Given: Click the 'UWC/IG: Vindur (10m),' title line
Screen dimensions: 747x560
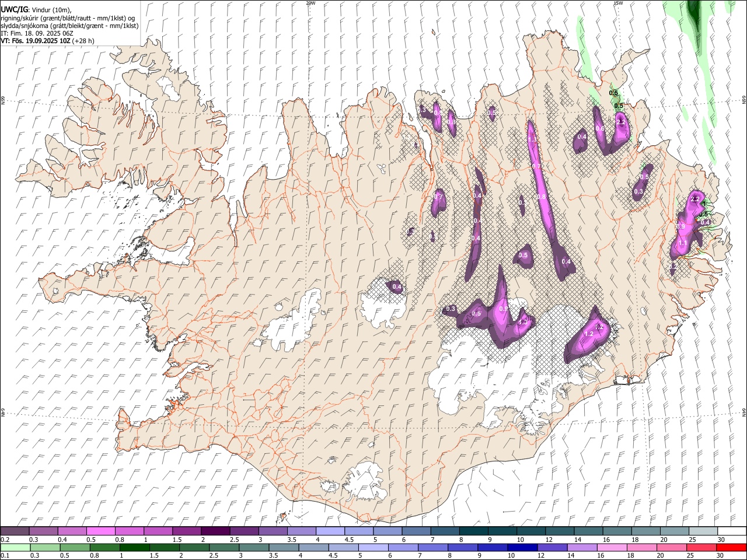Looking at the screenshot, I should (36, 10).
